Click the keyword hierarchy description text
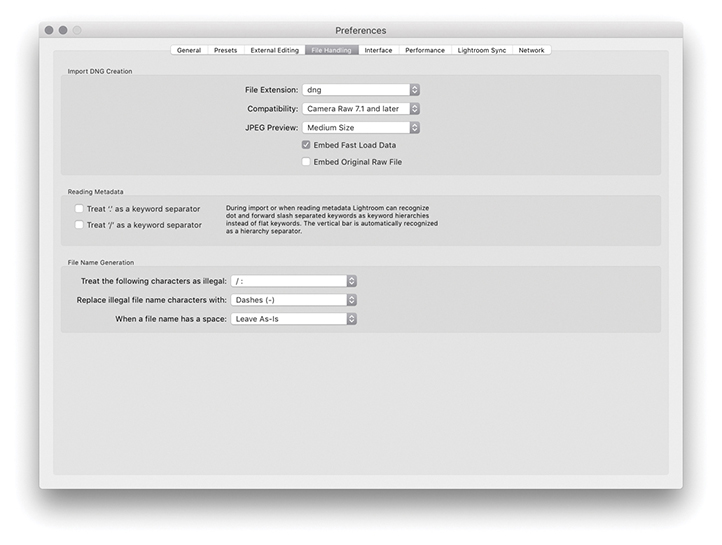 point(332,220)
